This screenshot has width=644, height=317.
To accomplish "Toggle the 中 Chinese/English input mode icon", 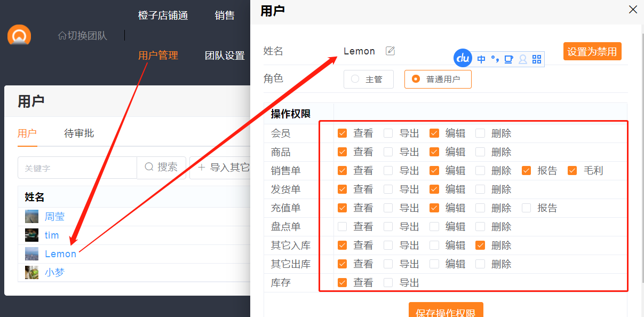I will coord(481,59).
